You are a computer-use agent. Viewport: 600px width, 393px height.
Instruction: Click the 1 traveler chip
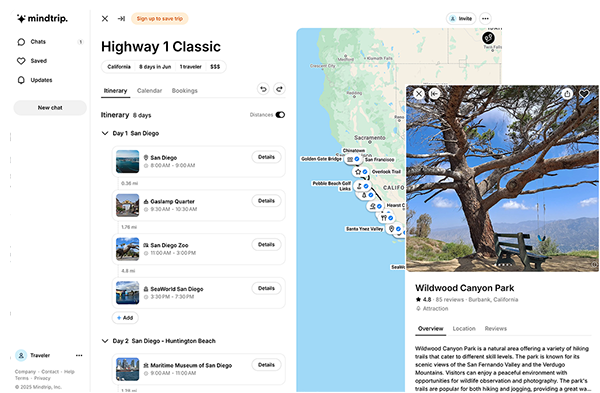coord(190,67)
